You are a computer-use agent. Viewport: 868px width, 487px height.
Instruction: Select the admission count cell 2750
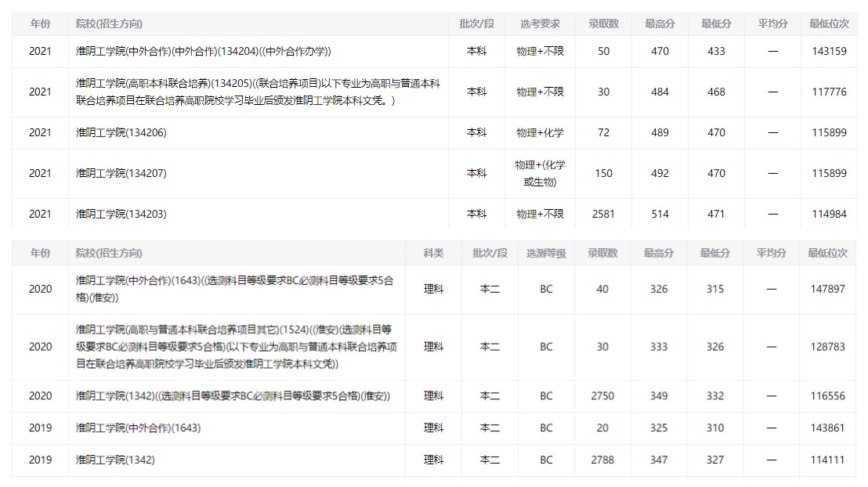(x=602, y=396)
